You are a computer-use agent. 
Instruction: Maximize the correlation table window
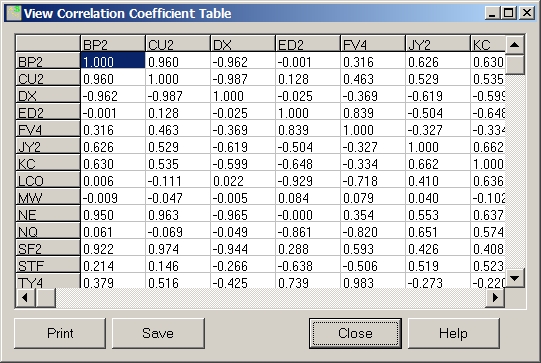coord(509,13)
